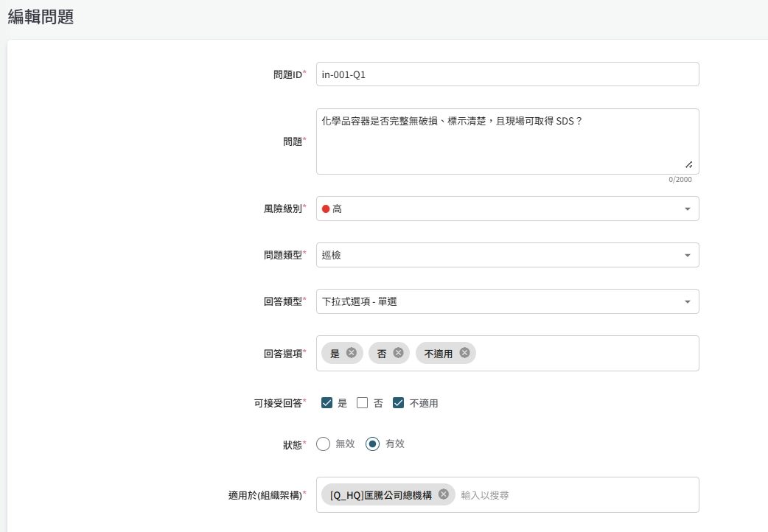Remove the 否 answer option chip
The image size is (768, 532).
click(x=398, y=353)
